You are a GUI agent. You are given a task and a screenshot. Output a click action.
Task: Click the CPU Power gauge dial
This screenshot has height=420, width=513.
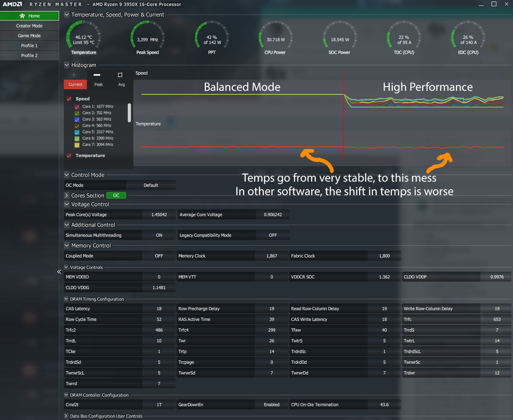pos(275,35)
